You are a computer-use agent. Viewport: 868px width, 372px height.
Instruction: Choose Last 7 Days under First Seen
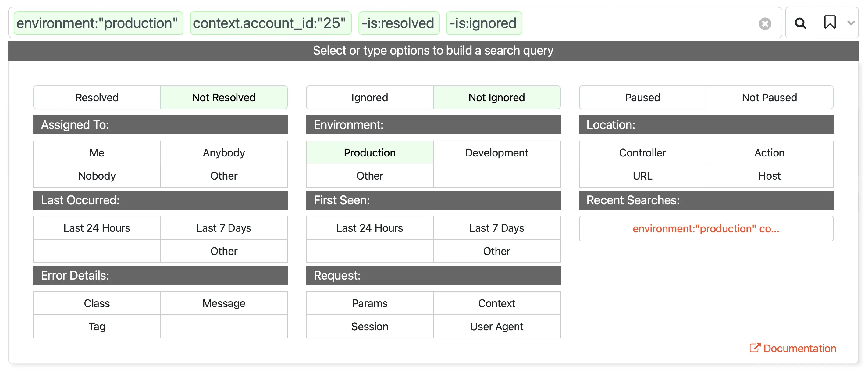(x=496, y=228)
